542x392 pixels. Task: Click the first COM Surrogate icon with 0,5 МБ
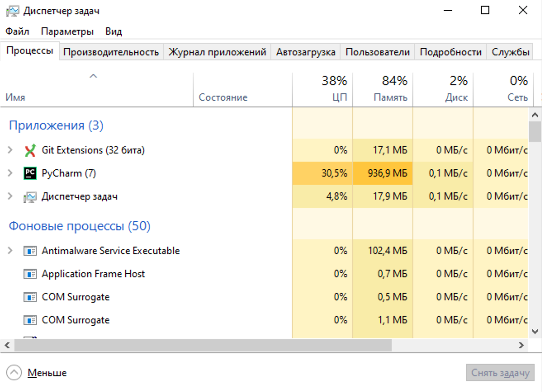[30, 297]
